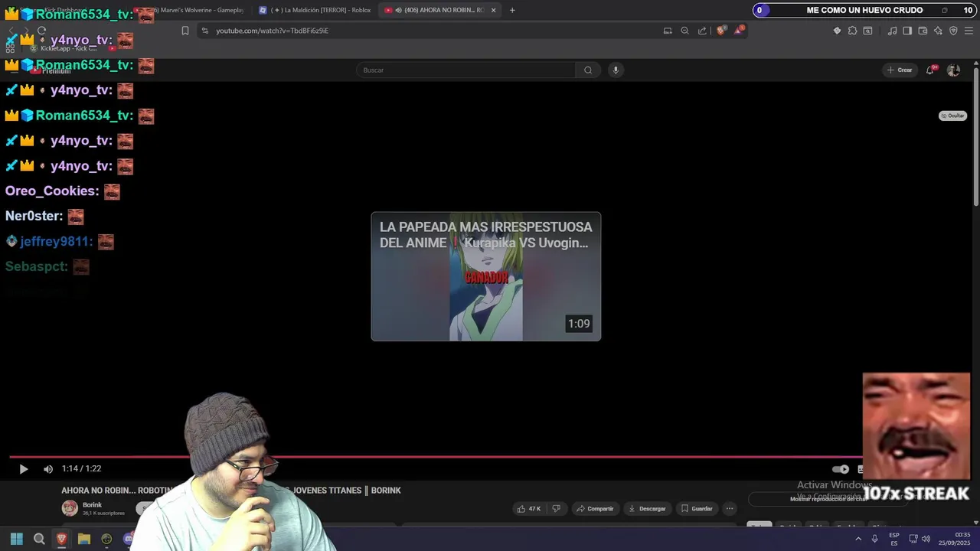Open the Crear menu button

tap(900, 70)
